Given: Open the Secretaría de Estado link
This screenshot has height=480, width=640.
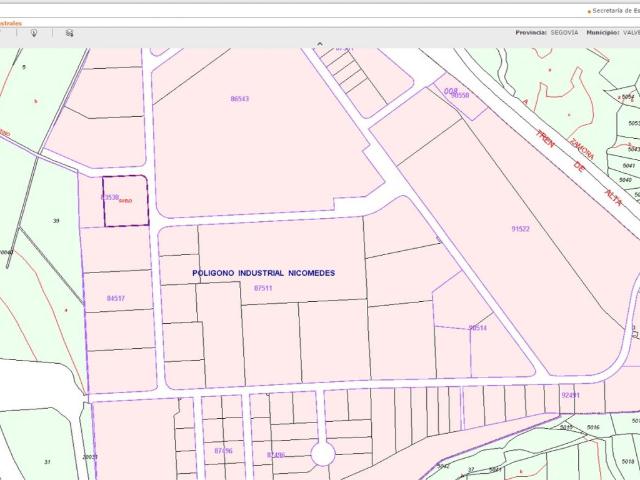Looking at the screenshot, I should pyautogui.click(x=612, y=10).
